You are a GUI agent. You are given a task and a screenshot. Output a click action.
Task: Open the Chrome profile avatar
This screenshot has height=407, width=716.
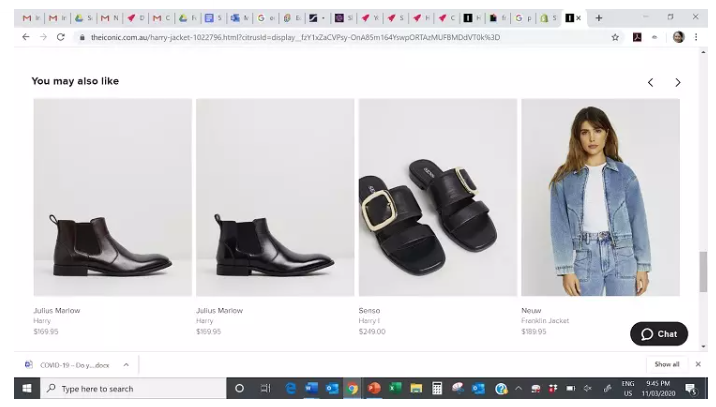point(678,37)
